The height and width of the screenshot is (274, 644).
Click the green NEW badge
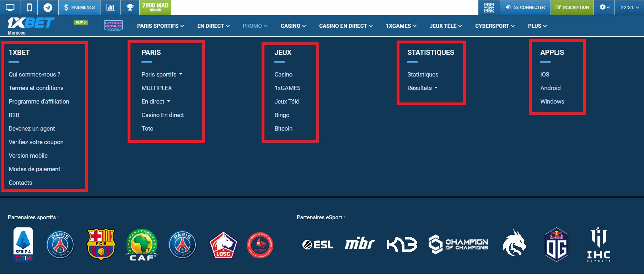point(81,22)
